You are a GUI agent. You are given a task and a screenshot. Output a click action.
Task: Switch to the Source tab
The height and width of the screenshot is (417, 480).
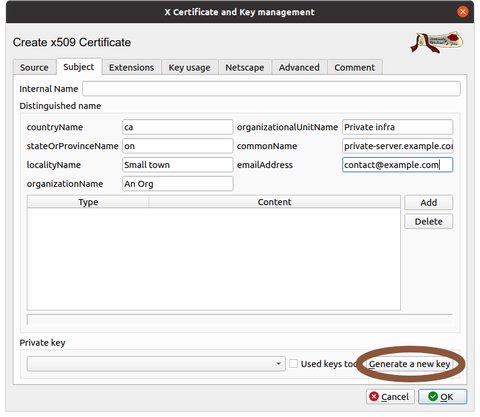pyautogui.click(x=34, y=67)
